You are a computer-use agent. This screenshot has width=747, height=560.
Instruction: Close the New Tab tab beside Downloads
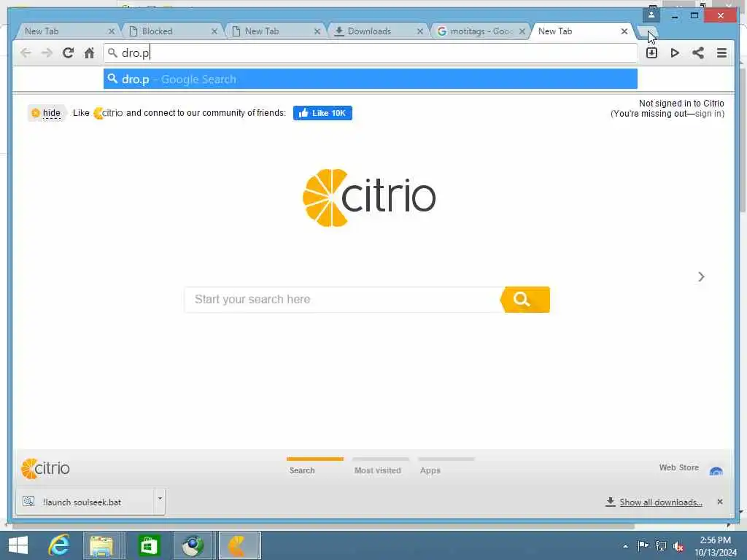(317, 31)
